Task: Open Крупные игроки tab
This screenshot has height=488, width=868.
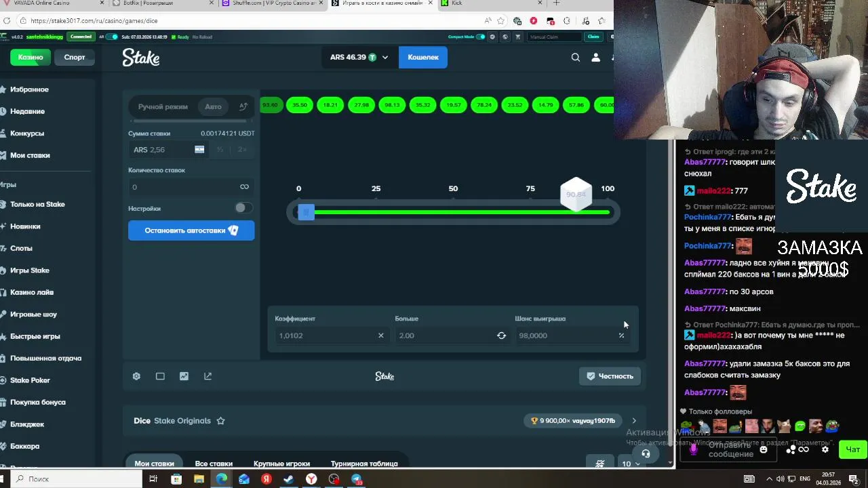Action: [281, 464]
